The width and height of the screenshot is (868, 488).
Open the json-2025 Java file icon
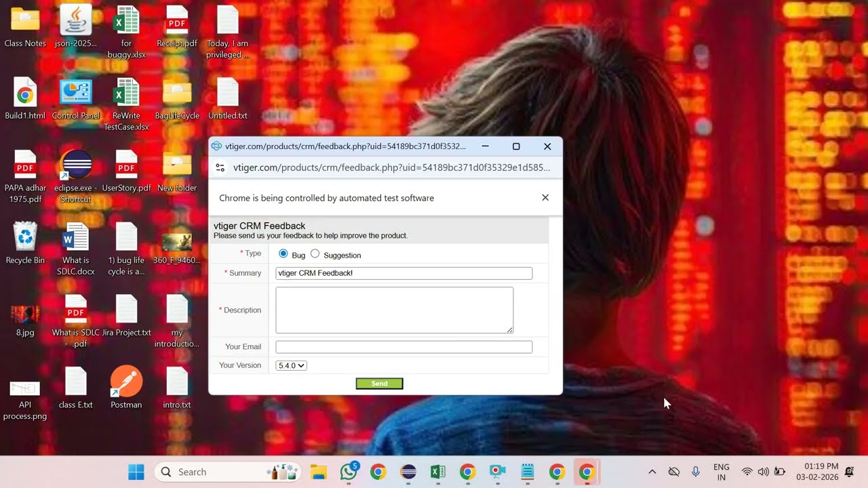[x=76, y=19]
